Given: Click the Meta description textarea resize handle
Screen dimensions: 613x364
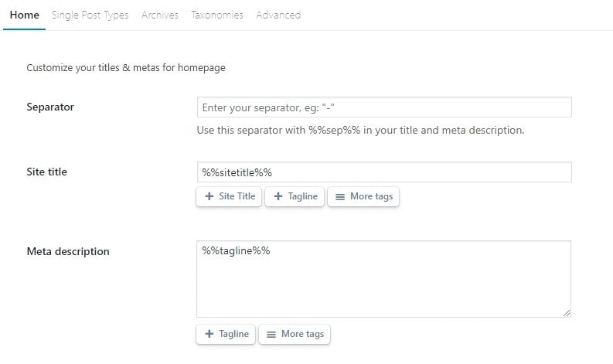Looking at the screenshot, I should pyautogui.click(x=567, y=312).
